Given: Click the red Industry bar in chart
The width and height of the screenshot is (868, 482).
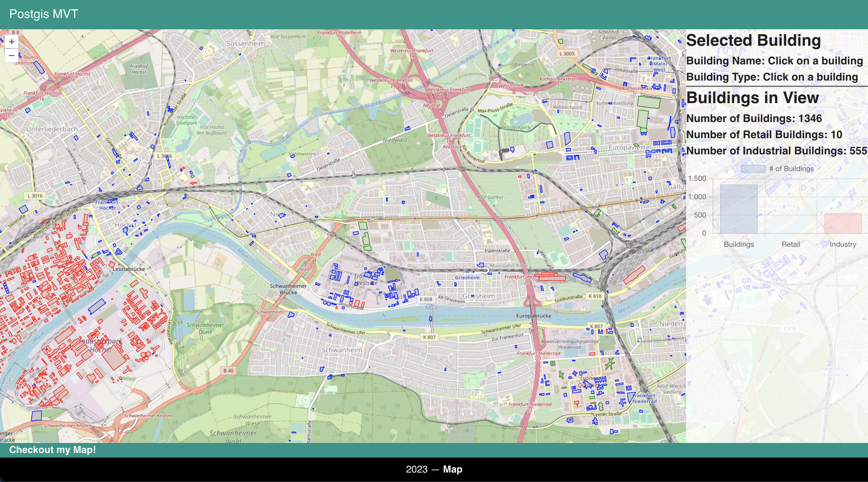Looking at the screenshot, I should tap(843, 223).
